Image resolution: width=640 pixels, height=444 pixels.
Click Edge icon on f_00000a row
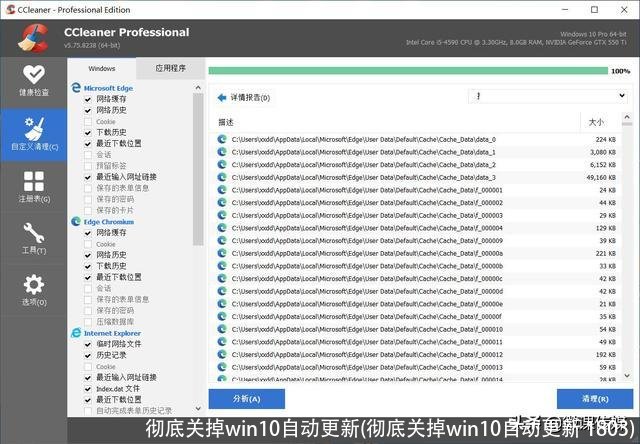222,253
